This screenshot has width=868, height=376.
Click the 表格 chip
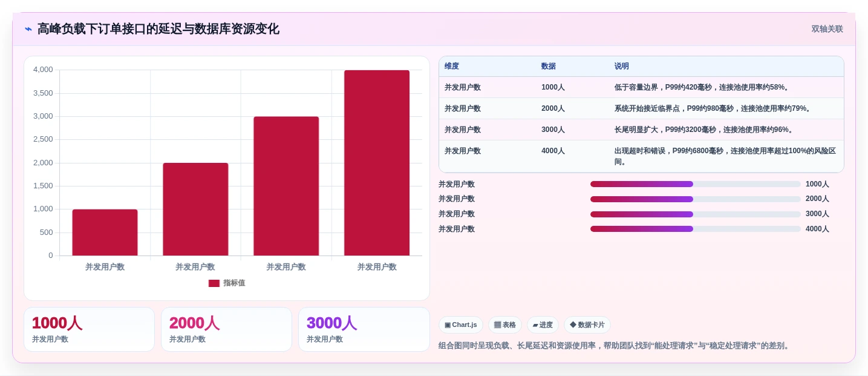coord(505,325)
